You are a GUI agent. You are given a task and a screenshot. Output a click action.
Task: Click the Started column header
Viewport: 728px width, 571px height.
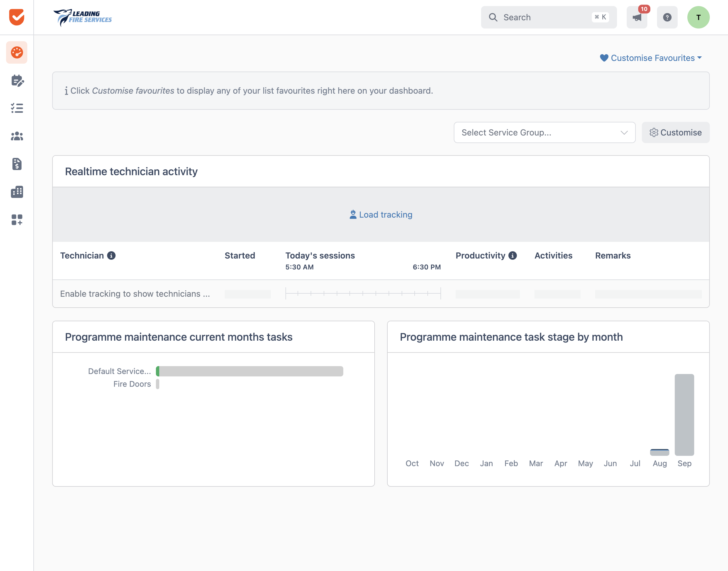pyautogui.click(x=240, y=255)
